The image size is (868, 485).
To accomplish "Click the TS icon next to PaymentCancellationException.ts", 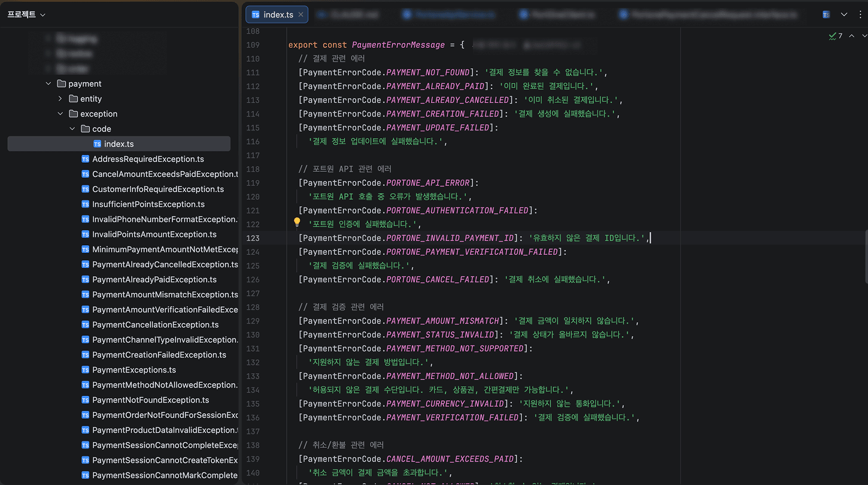I will pos(85,325).
